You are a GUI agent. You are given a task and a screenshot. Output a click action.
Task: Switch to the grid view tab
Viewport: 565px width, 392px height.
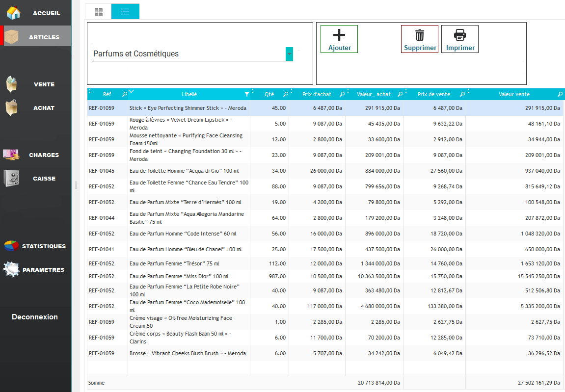98,12
